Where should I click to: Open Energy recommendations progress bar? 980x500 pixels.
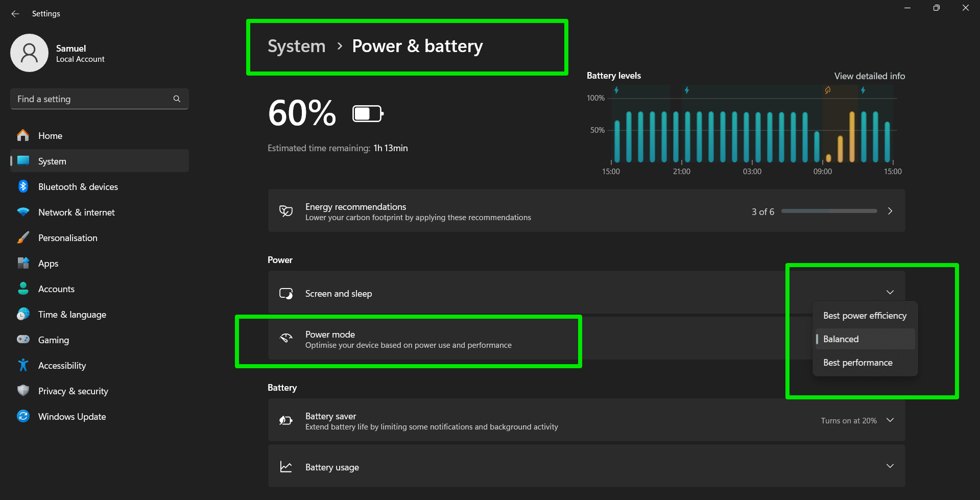coord(829,211)
